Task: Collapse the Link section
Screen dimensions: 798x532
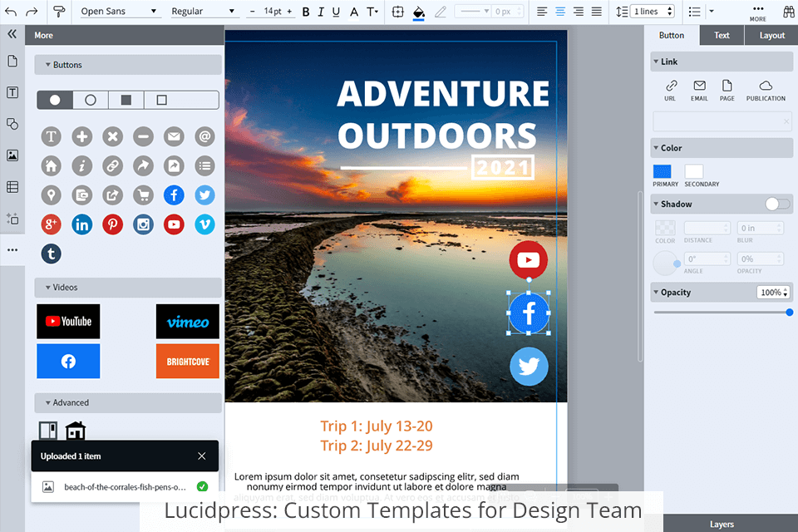Action: coord(722,62)
